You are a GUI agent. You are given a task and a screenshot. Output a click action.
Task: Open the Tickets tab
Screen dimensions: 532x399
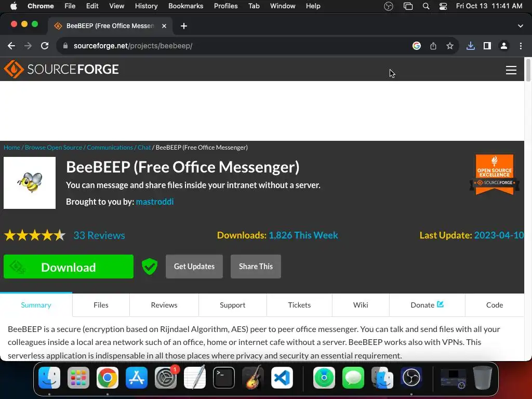[x=299, y=304]
